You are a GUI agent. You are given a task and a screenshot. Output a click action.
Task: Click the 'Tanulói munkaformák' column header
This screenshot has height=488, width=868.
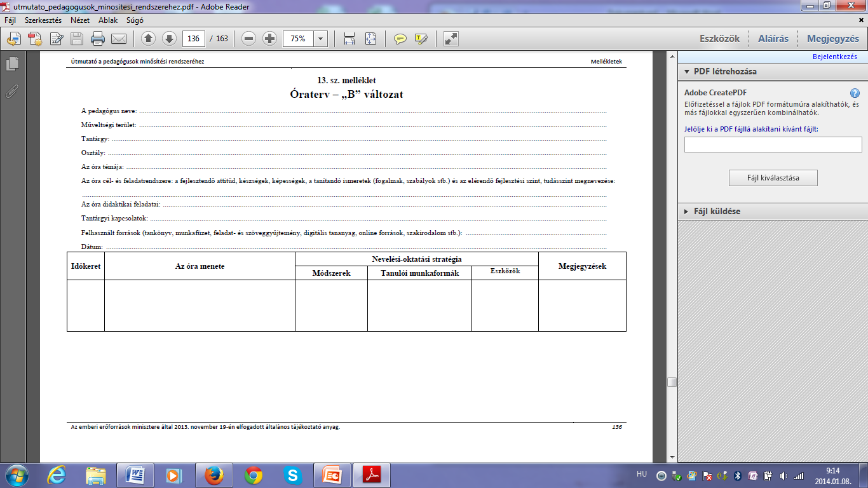419,273
